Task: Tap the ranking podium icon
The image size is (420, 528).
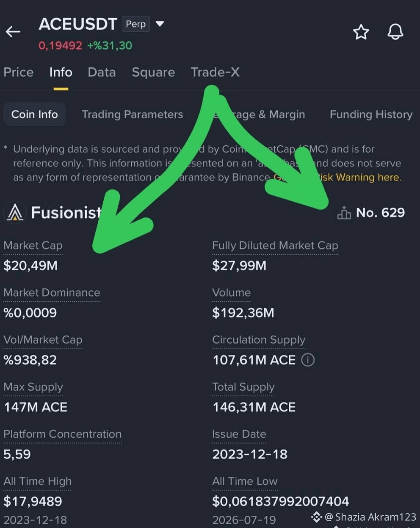Action: point(344,213)
